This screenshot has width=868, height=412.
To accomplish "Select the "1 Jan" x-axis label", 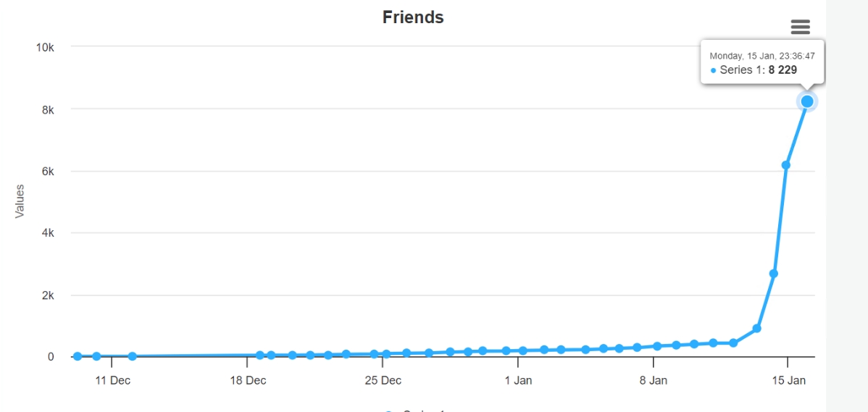I will [x=518, y=380].
